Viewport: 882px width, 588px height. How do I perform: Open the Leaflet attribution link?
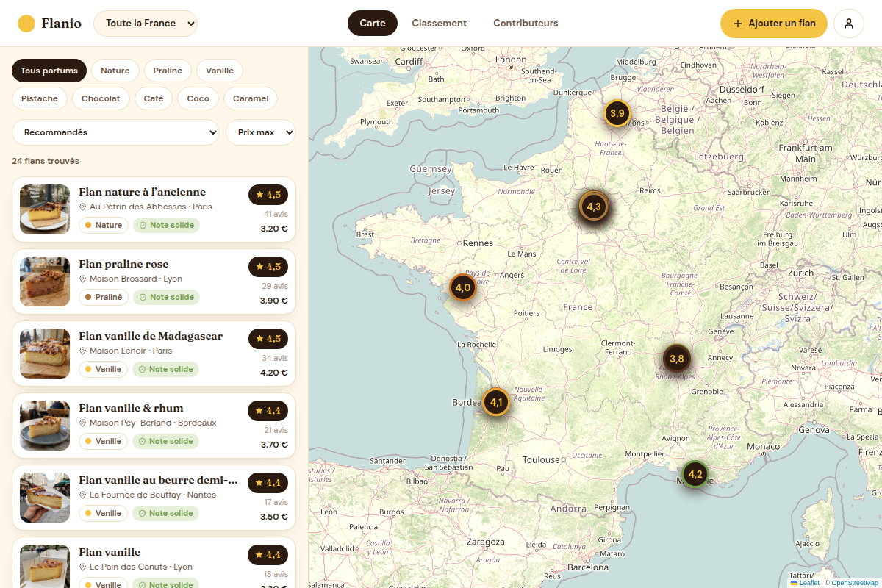click(x=805, y=583)
